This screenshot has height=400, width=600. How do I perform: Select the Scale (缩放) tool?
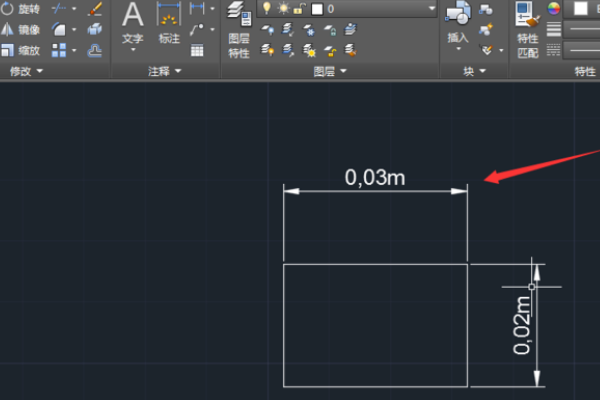[x=20, y=49]
